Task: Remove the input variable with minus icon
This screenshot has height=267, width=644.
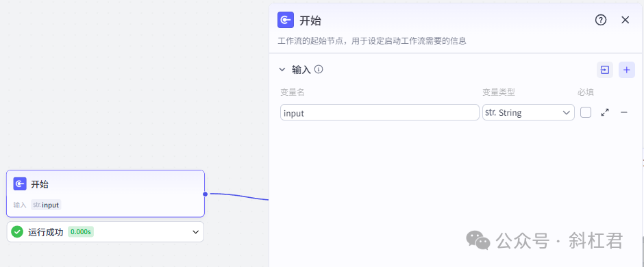Action: 624,112
